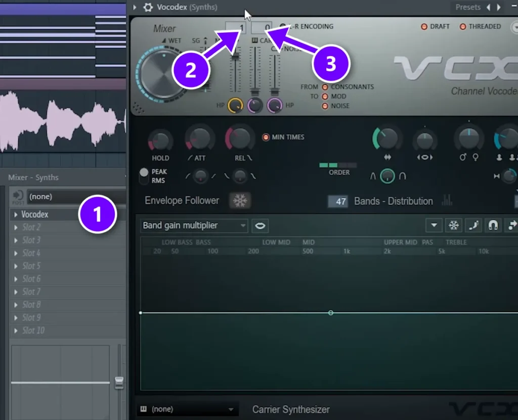This screenshot has width=518, height=420.
Task: Click the envelope freeze snowflake icon
Action: 454,225
